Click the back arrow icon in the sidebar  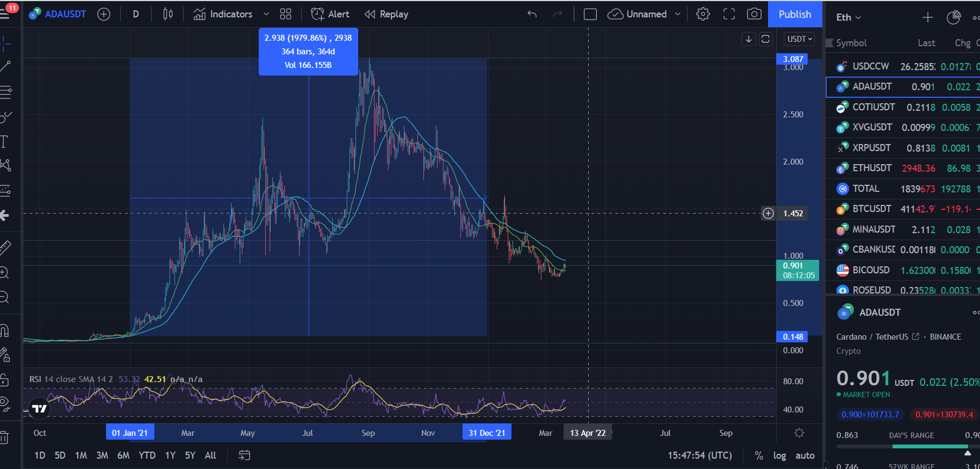4,215
